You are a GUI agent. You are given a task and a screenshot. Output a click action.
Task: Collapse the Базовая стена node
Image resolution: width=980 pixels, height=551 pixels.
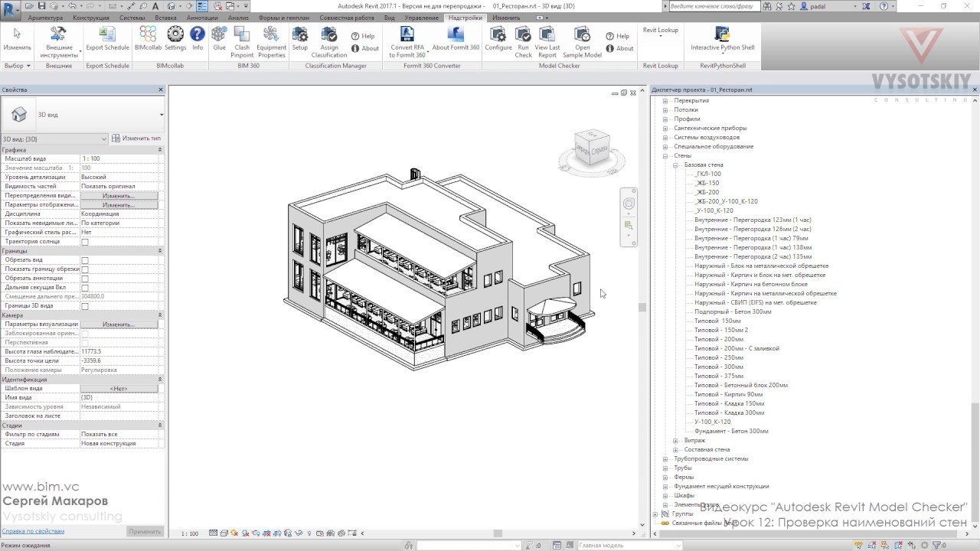point(676,165)
